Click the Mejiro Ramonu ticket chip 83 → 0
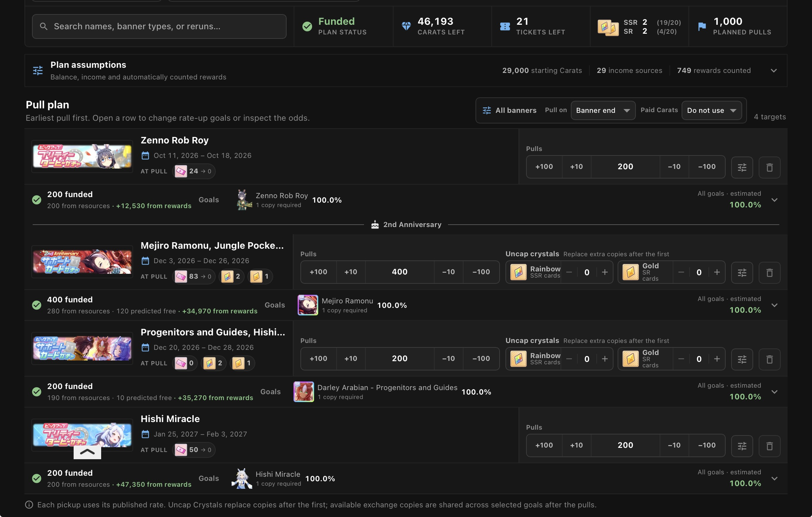812x517 pixels. click(194, 277)
